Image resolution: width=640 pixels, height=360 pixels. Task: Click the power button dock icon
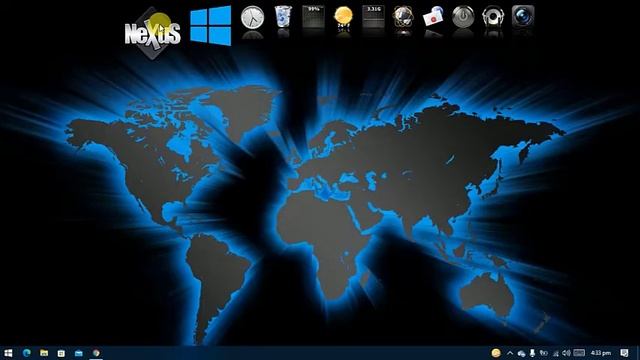click(x=463, y=17)
